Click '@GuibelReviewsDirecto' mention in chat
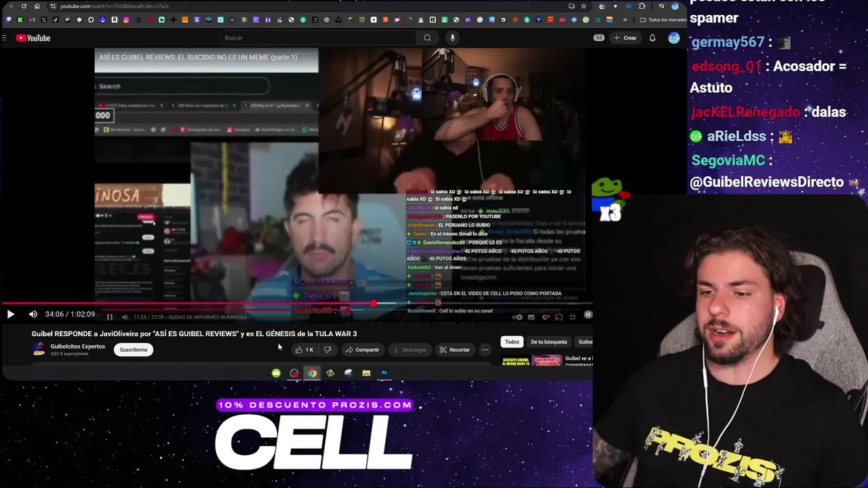This screenshot has width=868, height=488. (766, 182)
